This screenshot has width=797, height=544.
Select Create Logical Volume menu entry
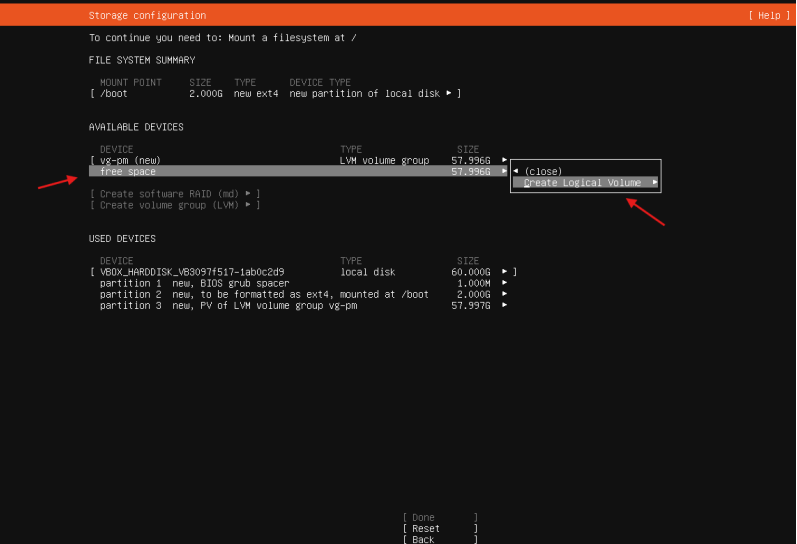pyautogui.click(x=582, y=183)
